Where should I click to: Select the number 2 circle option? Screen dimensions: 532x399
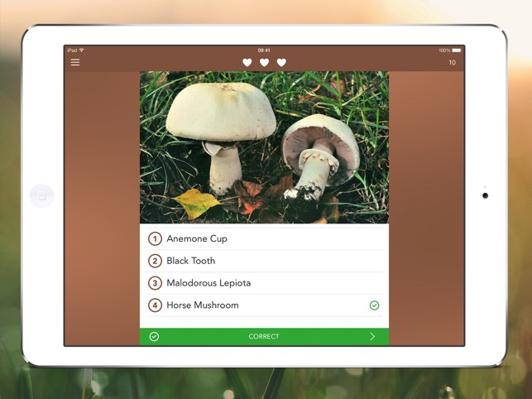pos(155,261)
